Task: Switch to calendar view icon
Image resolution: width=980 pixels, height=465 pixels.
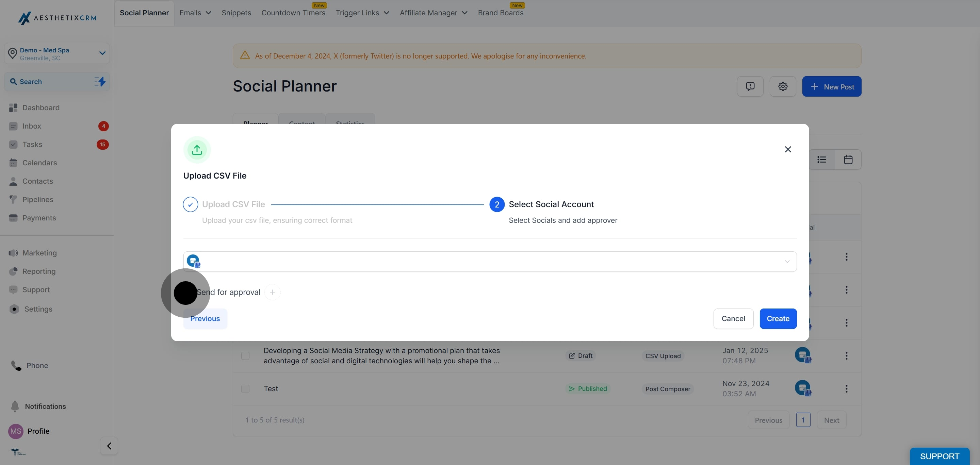Action: (848, 160)
